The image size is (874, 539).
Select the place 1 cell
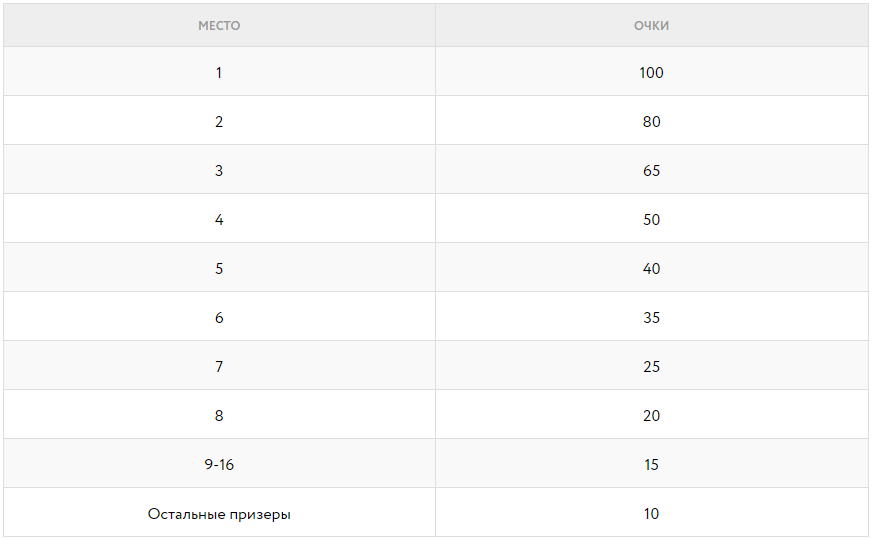point(219,73)
